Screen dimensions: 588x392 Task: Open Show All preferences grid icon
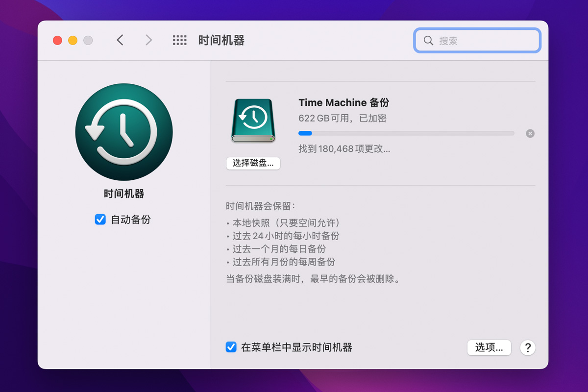(x=180, y=41)
